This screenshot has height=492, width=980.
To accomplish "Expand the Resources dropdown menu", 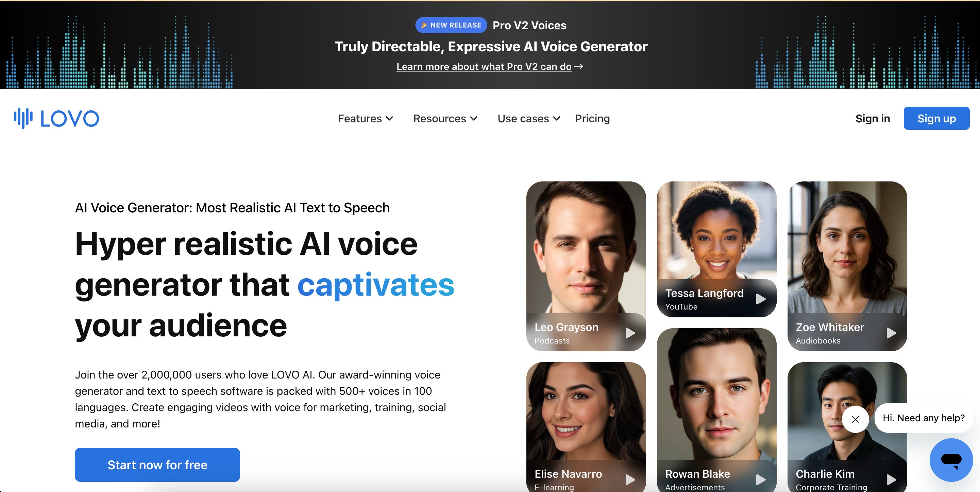I will (445, 119).
